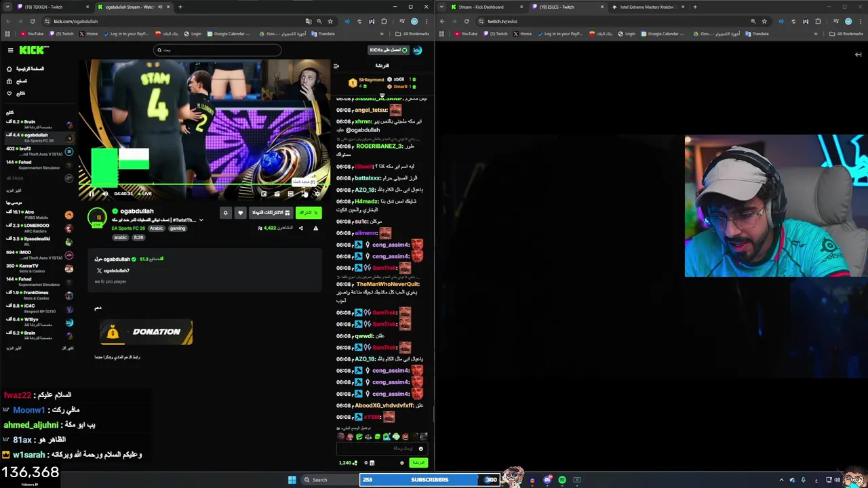Image resolution: width=868 pixels, height=488 pixels.
Task: Report the stream via warning icon
Action: tap(315, 228)
